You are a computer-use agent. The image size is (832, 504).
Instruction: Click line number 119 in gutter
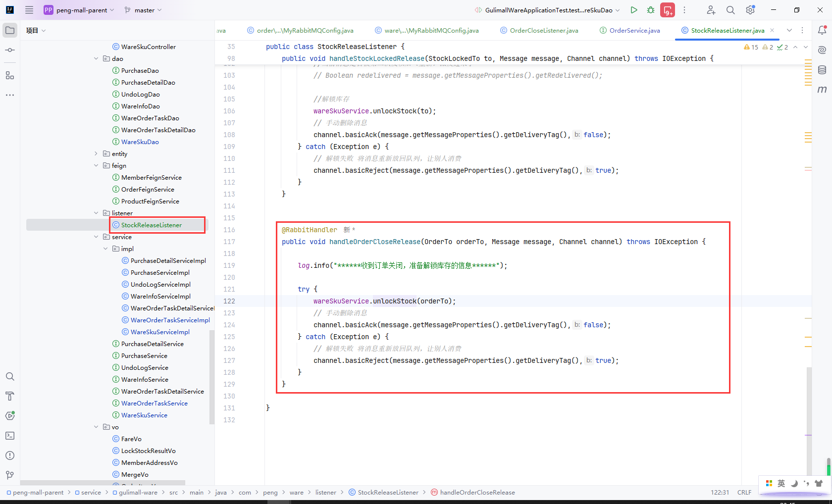[229, 265]
